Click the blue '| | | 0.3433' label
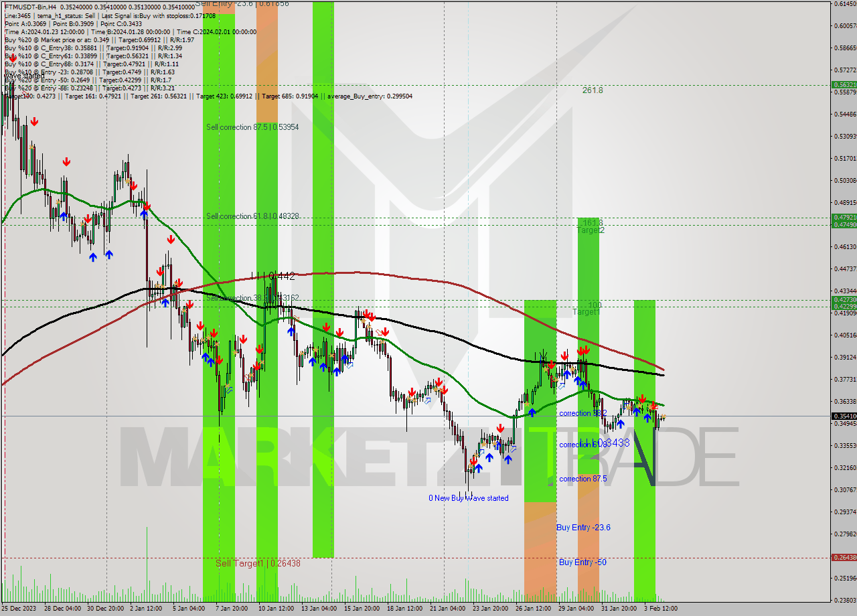This screenshot has width=857, height=616. coord(606,443)
